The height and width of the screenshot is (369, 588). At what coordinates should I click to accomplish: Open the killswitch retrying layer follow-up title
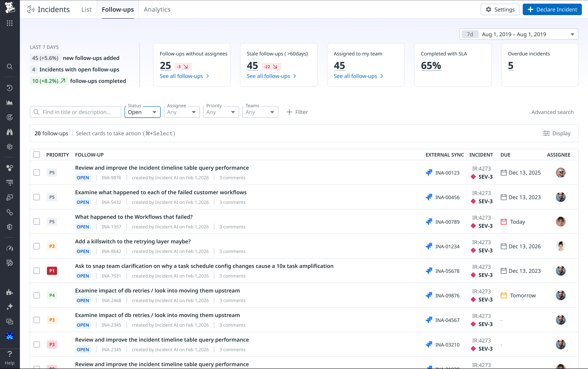tap(133, 241)
